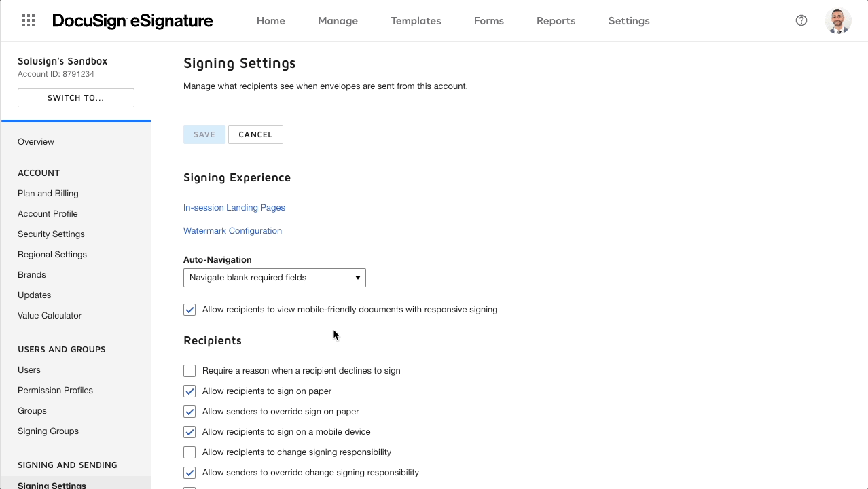The width and height of the screenshot is (868, 489).
Task: Enable require reason when recipient declines
Action: click(x=189, y=371)
